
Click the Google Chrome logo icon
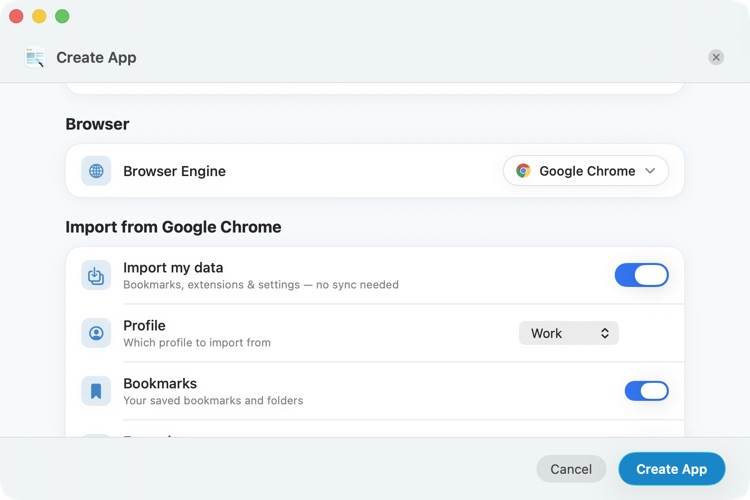point(523,171)
